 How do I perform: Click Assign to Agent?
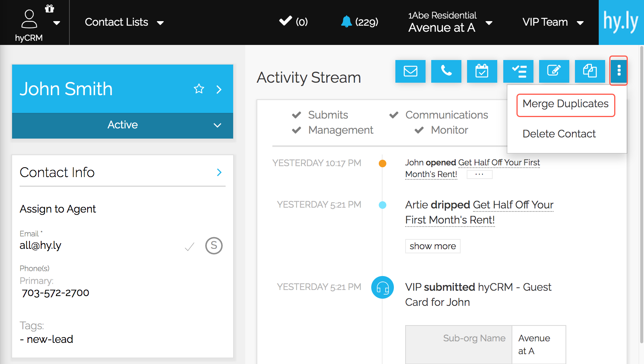[x=58, y=209]
